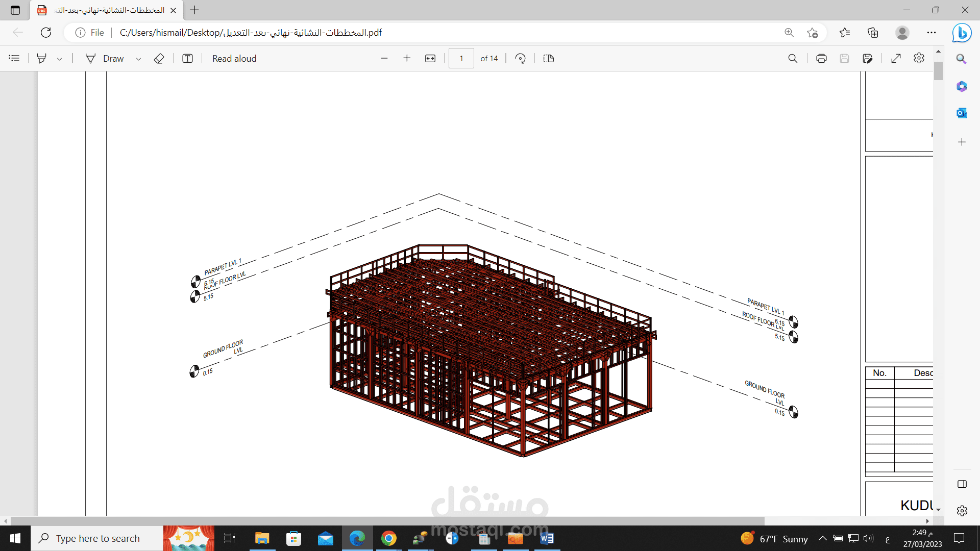Zoom out with the minus button
Screen dimensions: 980x551
tap(384, 59)
